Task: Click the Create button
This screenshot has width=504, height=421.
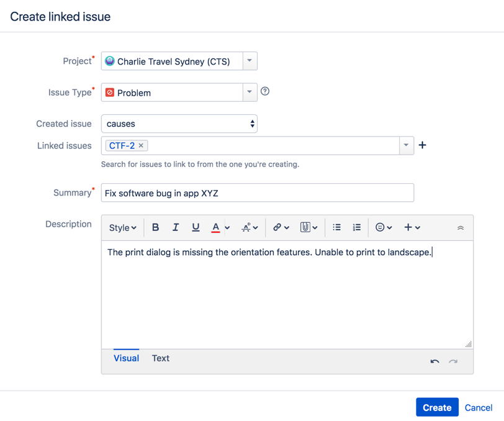Action: tap(437, 407)
